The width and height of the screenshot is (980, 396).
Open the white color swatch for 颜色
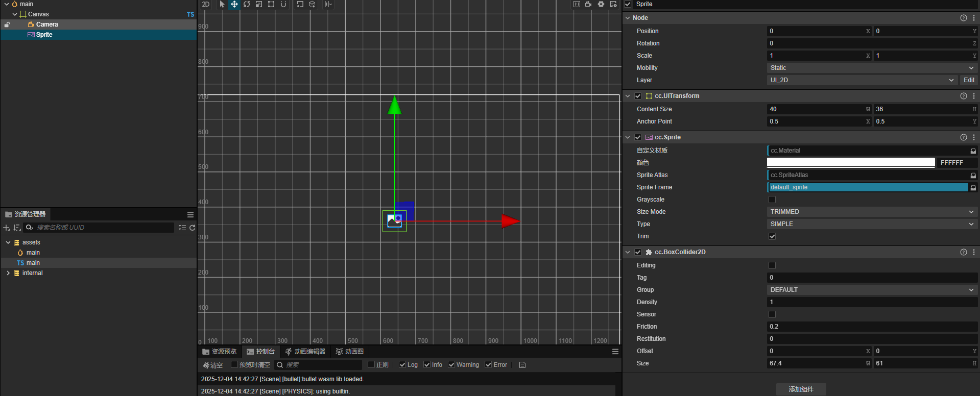pos(851,163)
